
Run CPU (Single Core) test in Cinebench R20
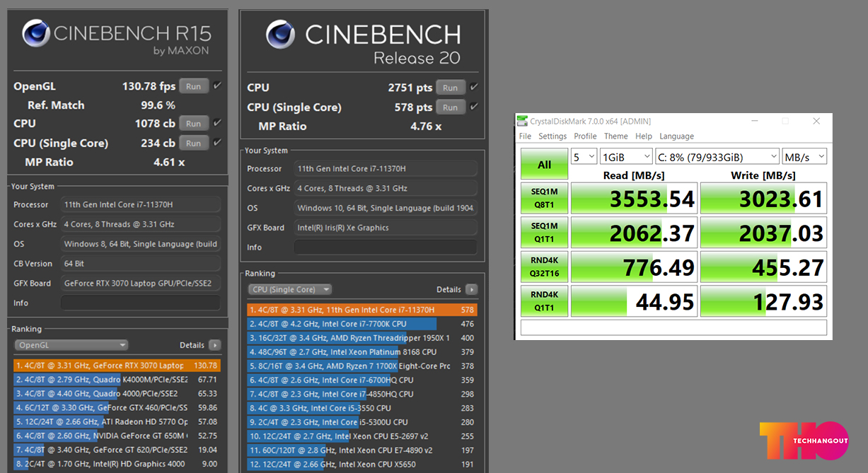(451, 107)
